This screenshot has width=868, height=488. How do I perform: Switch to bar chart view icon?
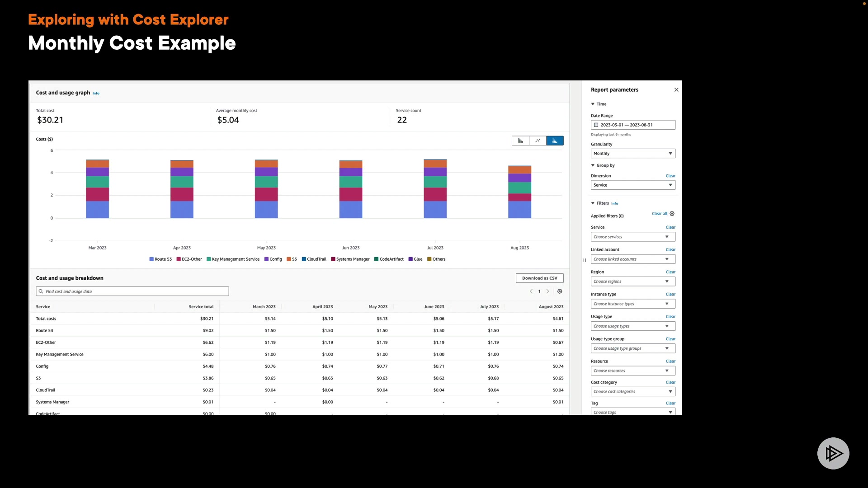[x=520, y=141]
